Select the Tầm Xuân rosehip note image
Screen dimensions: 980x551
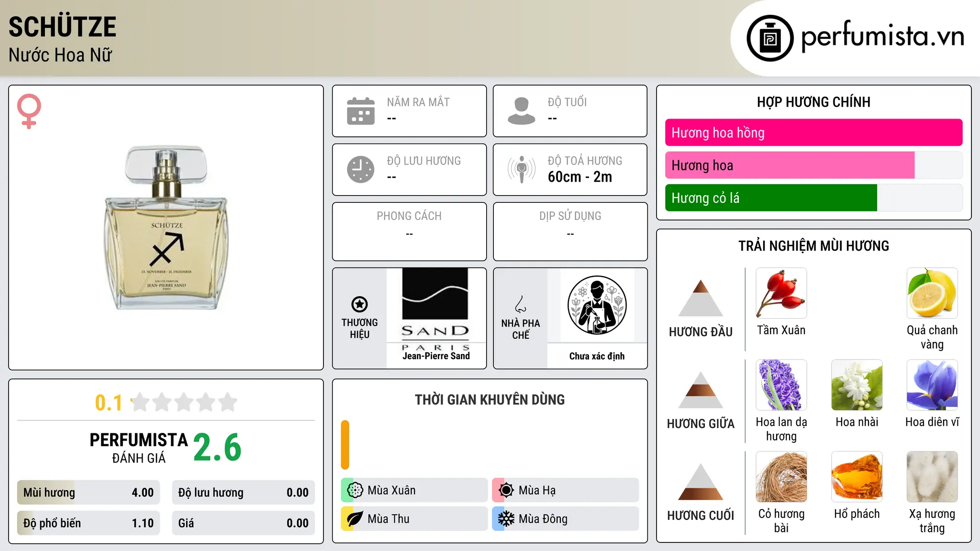781,293
